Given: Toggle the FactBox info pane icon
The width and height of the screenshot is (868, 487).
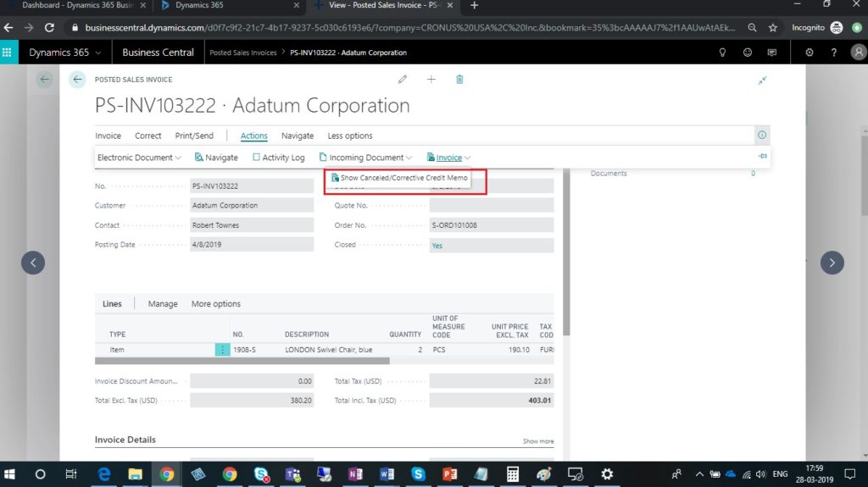Looking at the screenshot, I should click(x=762, y=135).
